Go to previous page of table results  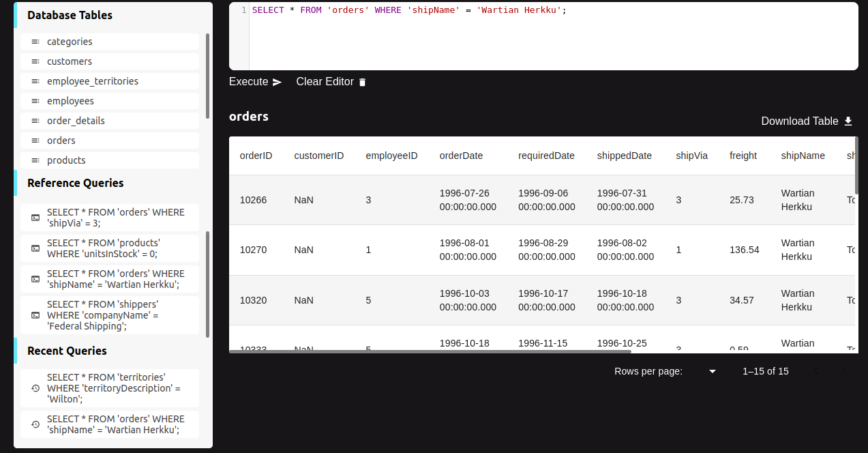(816, 371)
